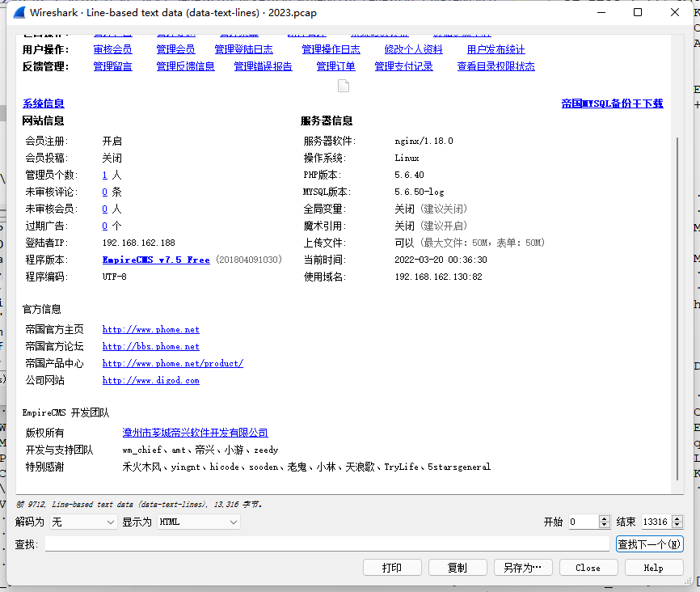Click the Wireshark shark fin title icon

click(18, 13)
